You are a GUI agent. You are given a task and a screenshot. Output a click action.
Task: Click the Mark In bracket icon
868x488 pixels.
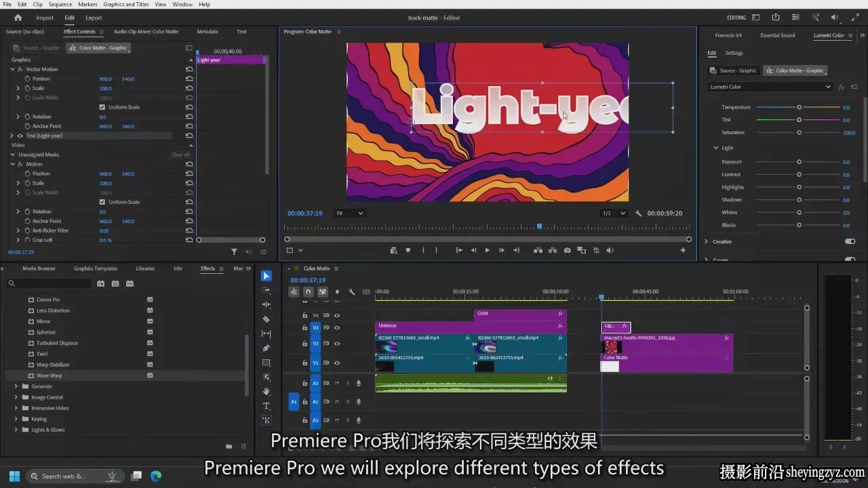[x=423, y=250]
